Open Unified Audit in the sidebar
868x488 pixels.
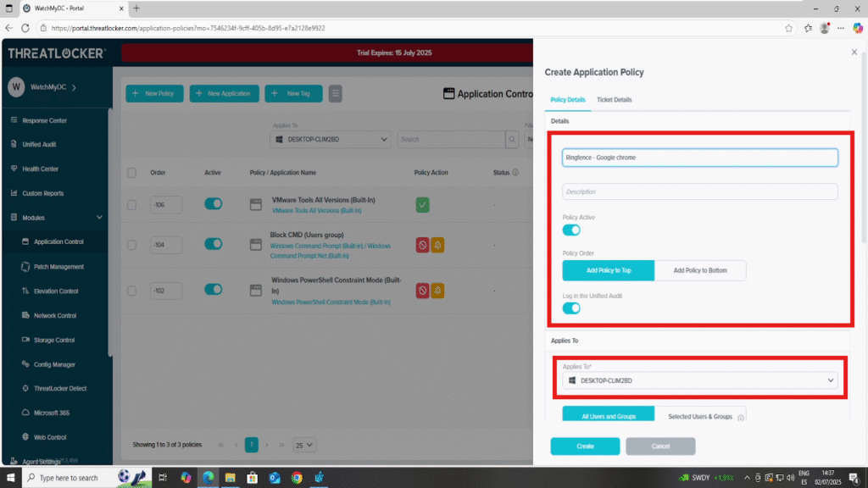(x=39, y=144)
